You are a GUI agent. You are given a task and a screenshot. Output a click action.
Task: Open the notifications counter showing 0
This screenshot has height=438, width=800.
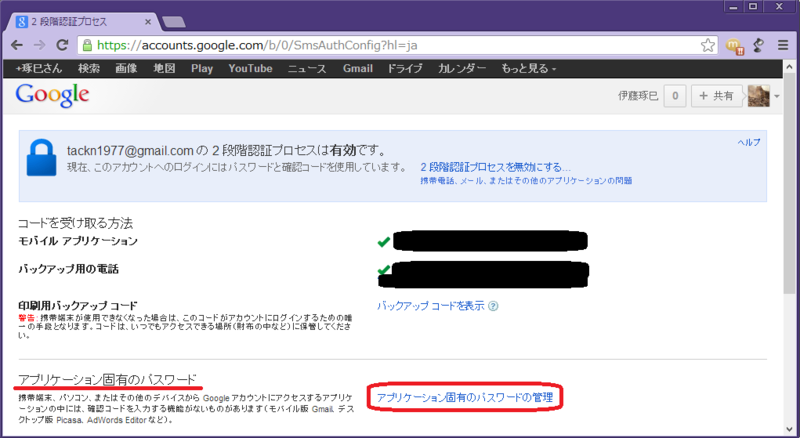[675, 95]
